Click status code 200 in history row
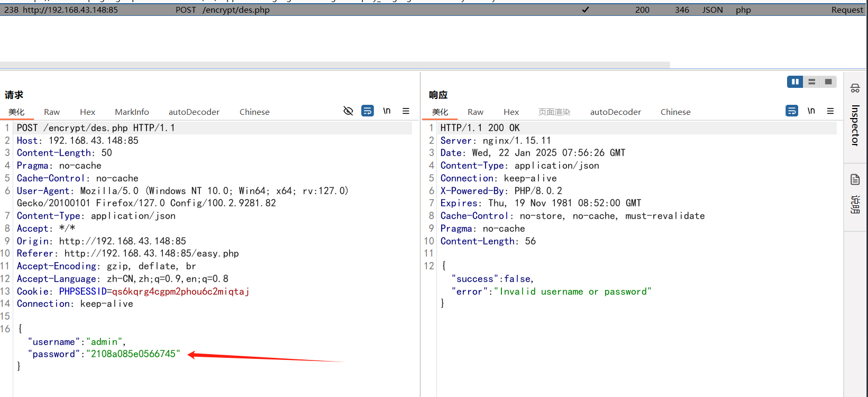Viewport: 868px width, 397px height. coord(642,10)
